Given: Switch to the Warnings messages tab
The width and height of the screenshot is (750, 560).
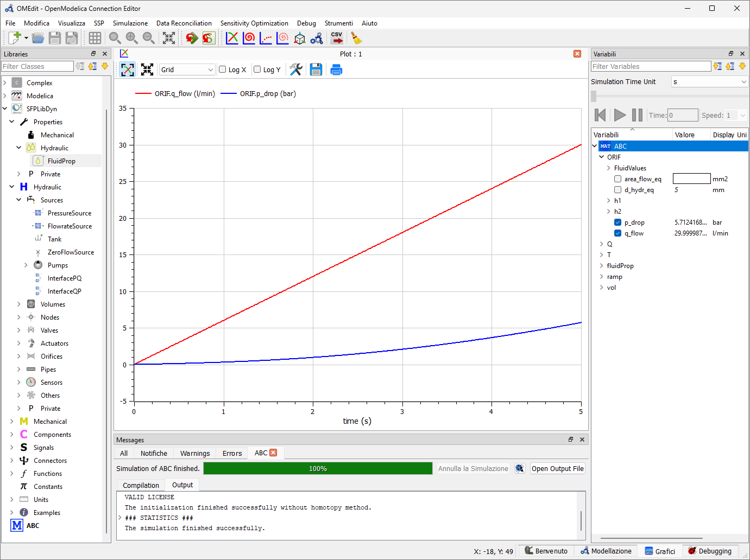Looking at the screenshot, I should click(x=195, y=453).
